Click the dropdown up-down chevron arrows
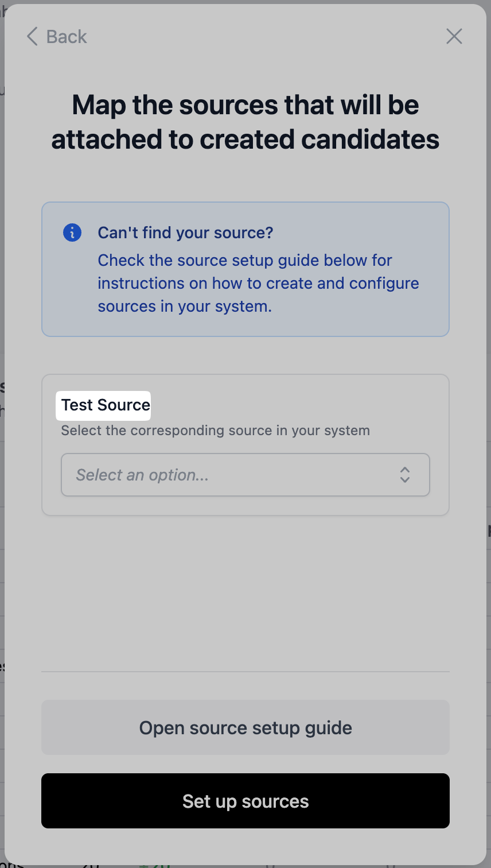Viewport: 491px width, 868px height. pyautogui.click(x=405, y=475)
